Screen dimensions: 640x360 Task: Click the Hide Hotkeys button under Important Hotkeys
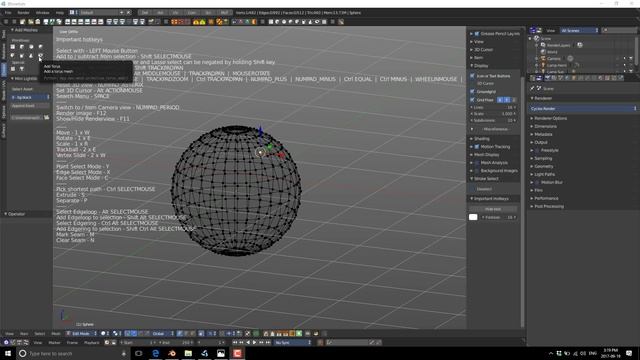[x=493, y=209]
